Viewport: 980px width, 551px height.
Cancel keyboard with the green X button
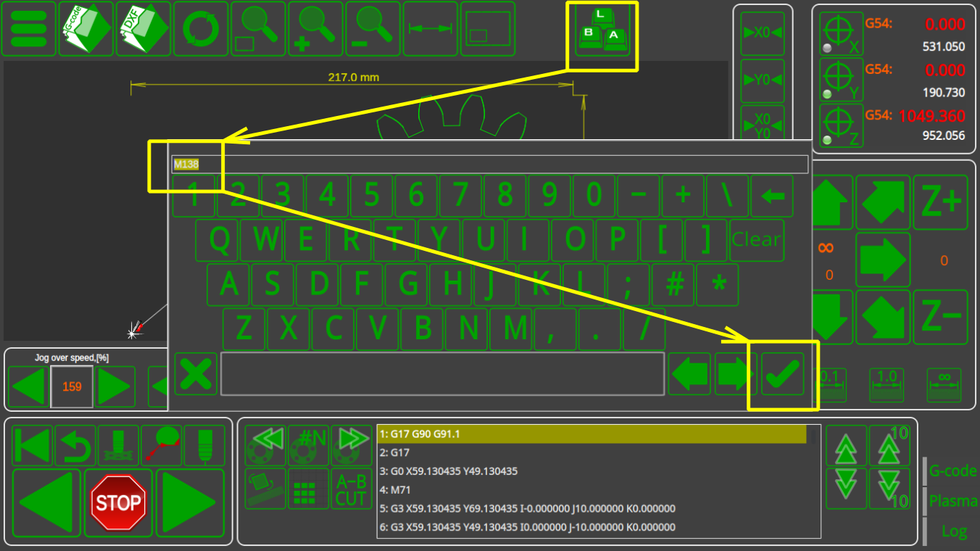click(x=196, y=374)
